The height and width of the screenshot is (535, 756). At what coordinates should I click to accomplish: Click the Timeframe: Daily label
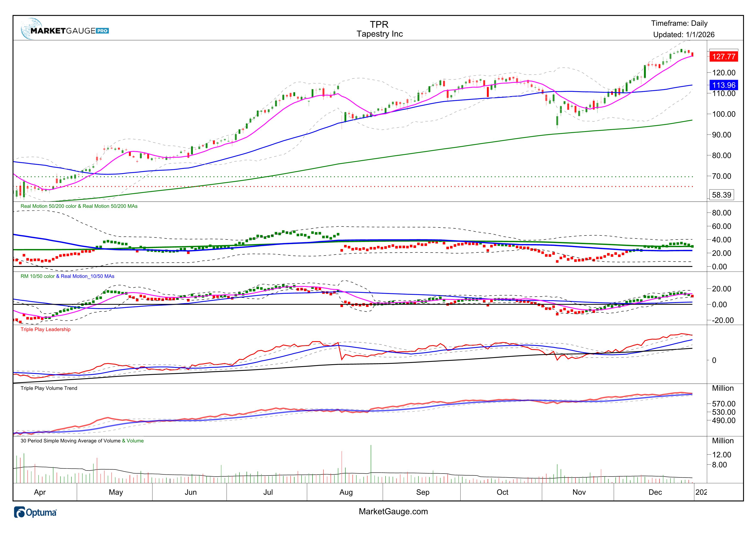[679, 23]
